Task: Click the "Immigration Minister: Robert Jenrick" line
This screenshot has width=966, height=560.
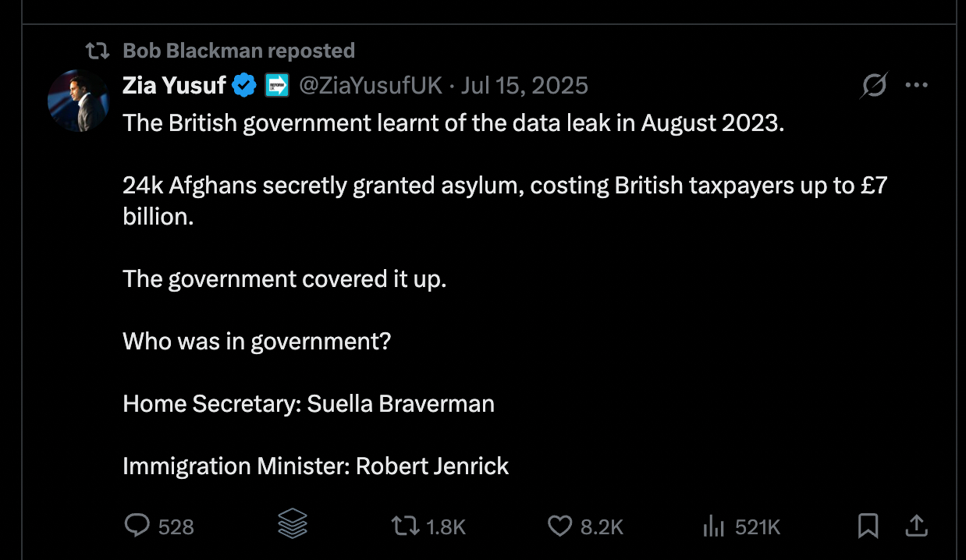Action: [315, 466]
